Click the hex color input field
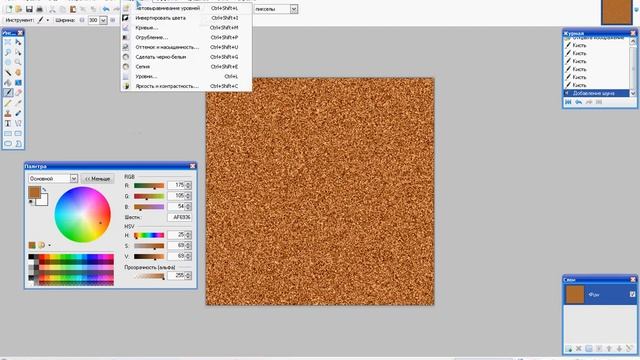Viewport: 640px width, 360px height. pyautogui.click(x=180, y=217)
